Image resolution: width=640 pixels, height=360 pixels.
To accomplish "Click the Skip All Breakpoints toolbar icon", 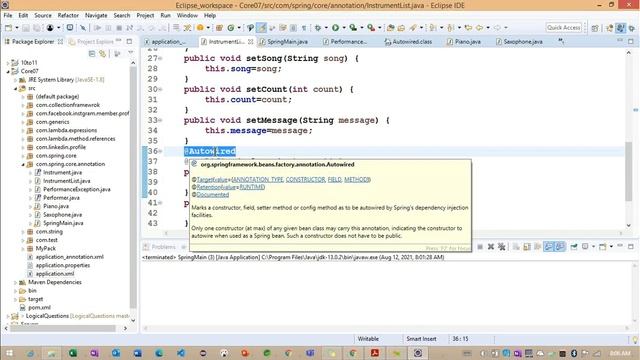I will 83,28.
